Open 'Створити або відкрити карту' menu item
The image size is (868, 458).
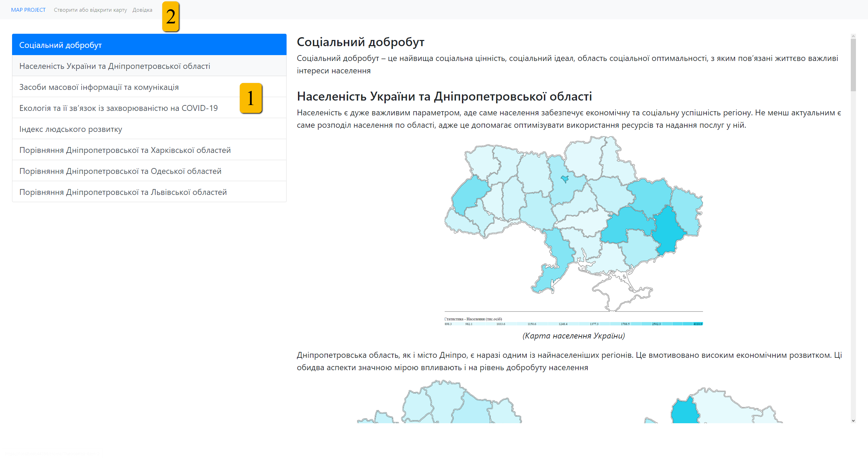coord(90,10)
